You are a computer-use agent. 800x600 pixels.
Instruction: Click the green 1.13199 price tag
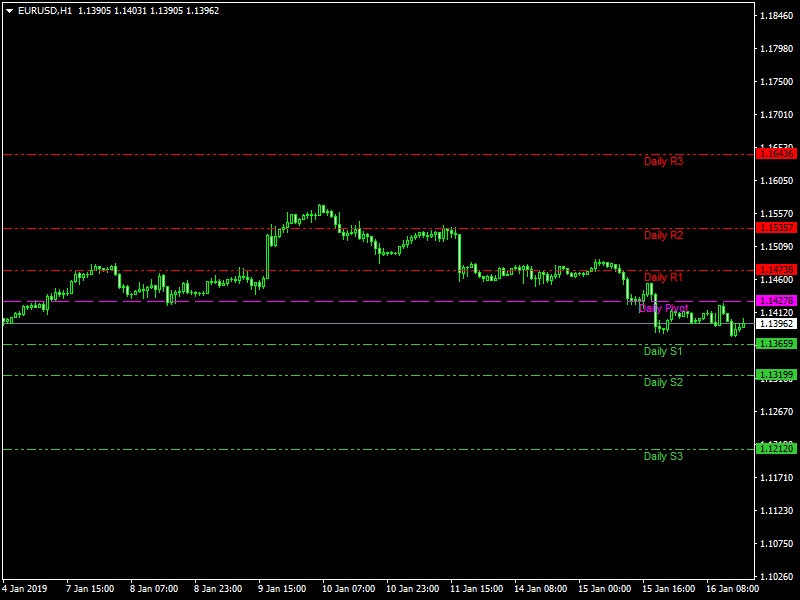point(777,375)
